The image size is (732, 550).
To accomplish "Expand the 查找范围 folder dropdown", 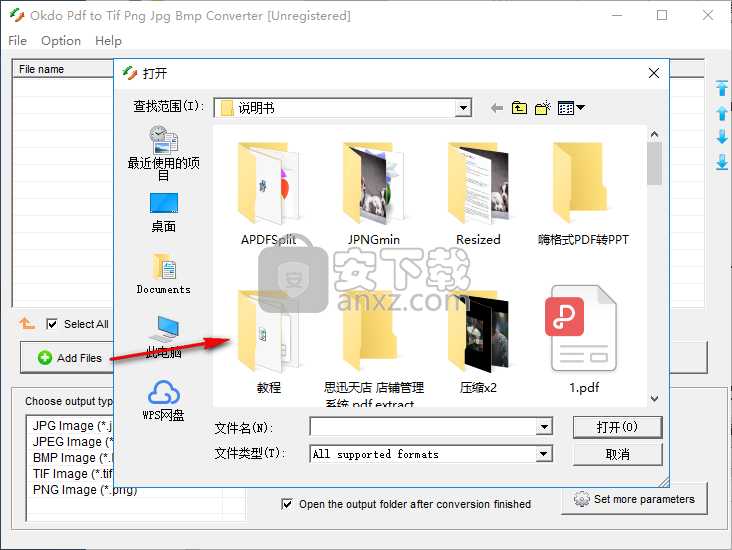I will click(x=463, y=108).
